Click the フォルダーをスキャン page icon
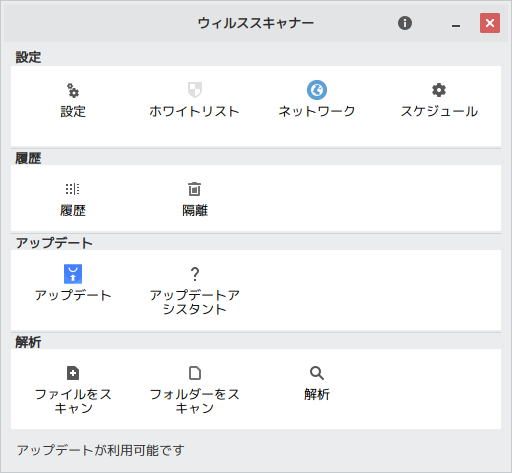512x473 pixels. [x=195, y=373]
